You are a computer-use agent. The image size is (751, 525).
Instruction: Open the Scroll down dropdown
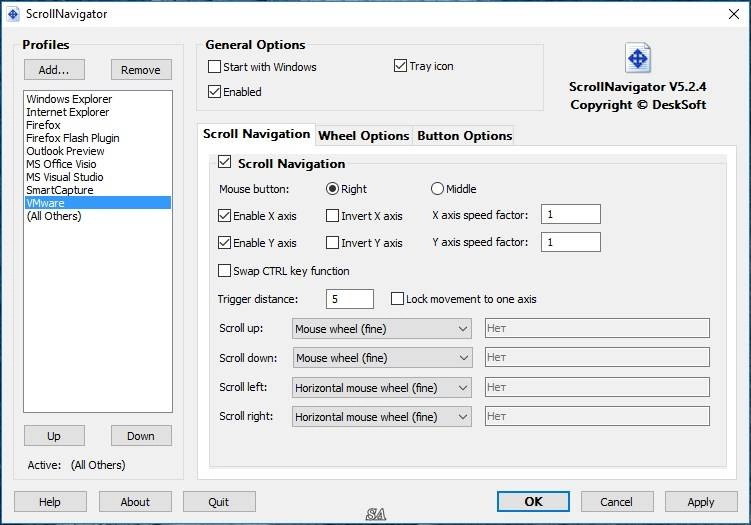[382, 358]
